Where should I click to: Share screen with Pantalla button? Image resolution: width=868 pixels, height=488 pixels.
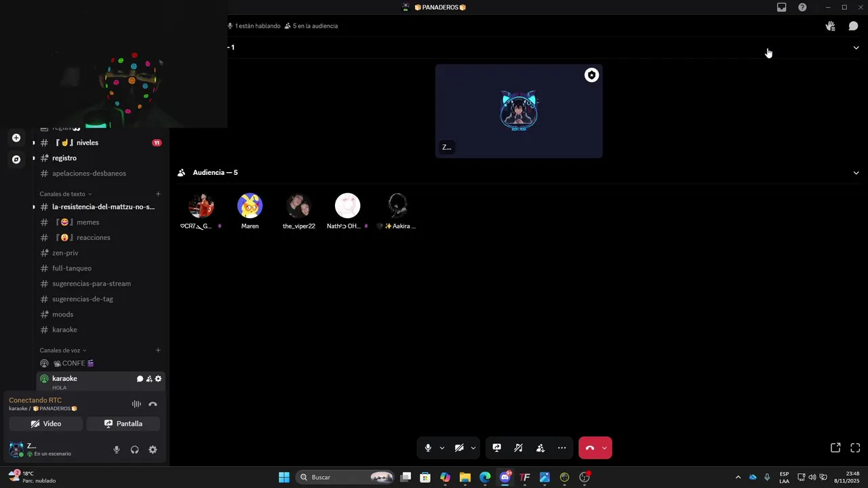pyautogui.click(x=123, y=424)
